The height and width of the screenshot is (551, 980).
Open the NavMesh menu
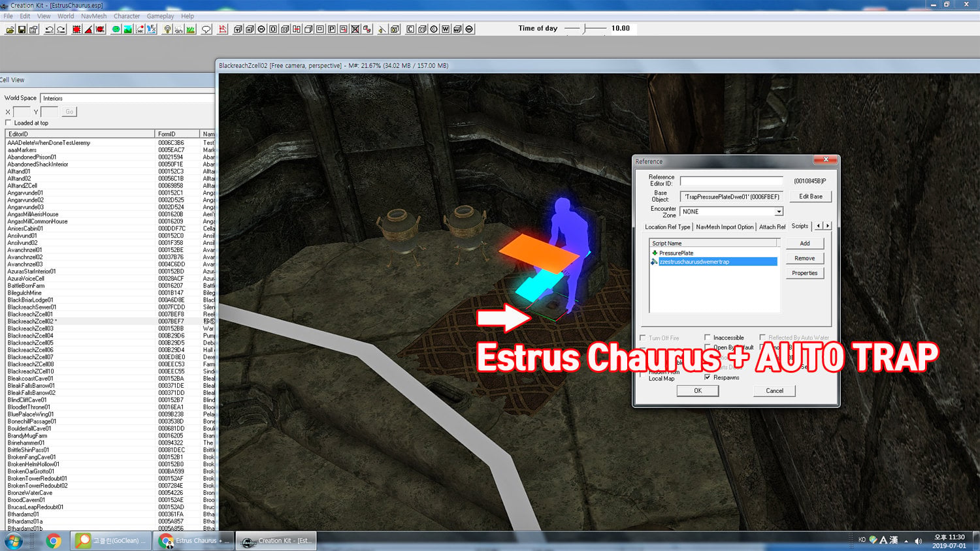93,16
